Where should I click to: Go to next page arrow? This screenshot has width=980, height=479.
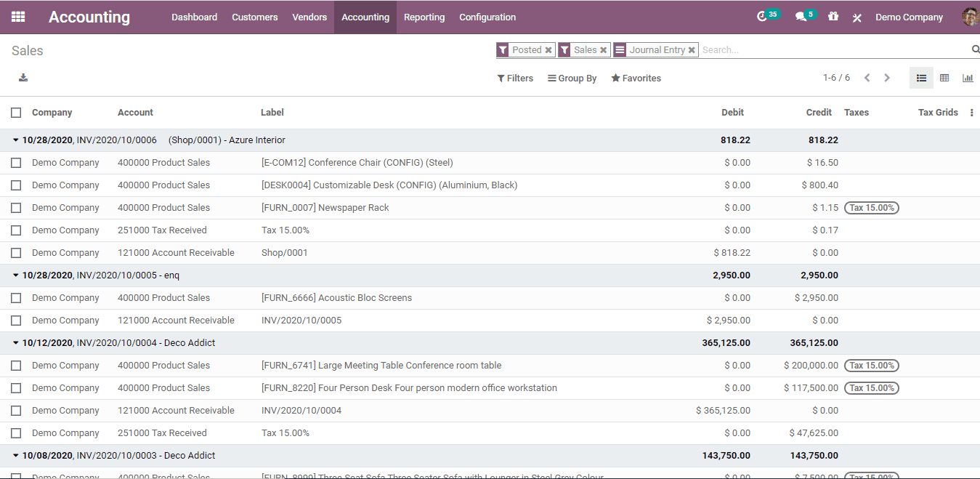887,78
